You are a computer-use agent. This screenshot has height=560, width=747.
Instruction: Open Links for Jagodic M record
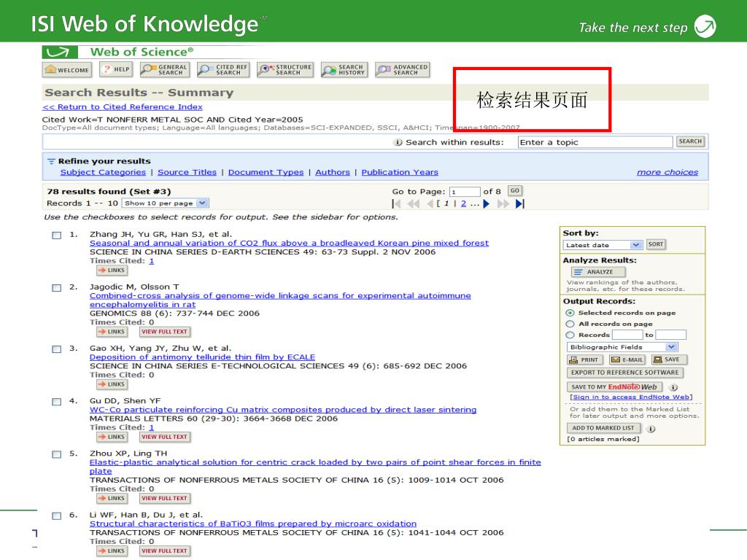pyautogui.click(x=112, y=332)
